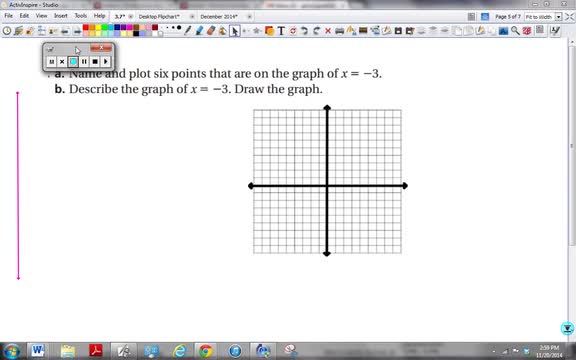
Task: Select the Highlighter tool
Action: tap(199, 30)
